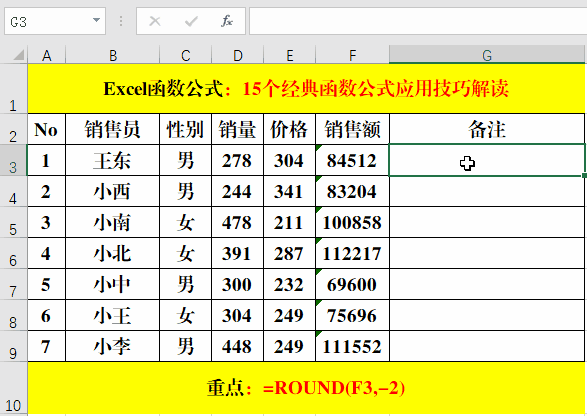Screen dimensions: 587x416
Task: Select row 6 header
Action: 13,253
